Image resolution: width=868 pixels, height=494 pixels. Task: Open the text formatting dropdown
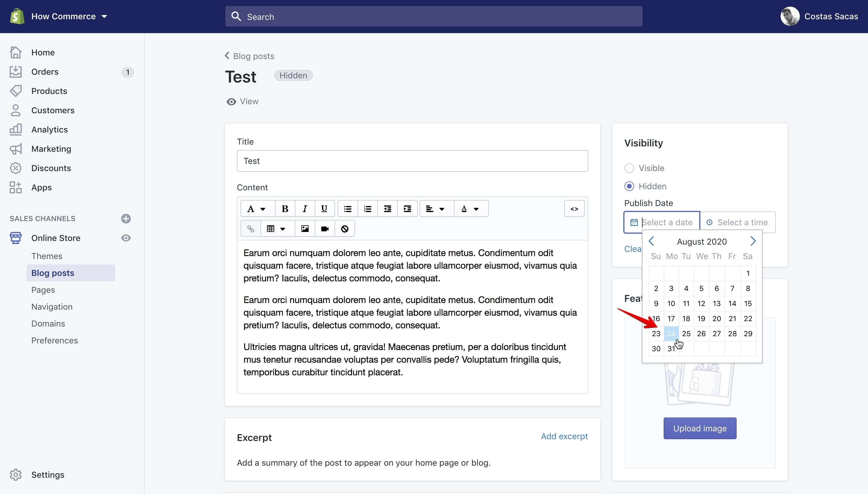[257, 209]
